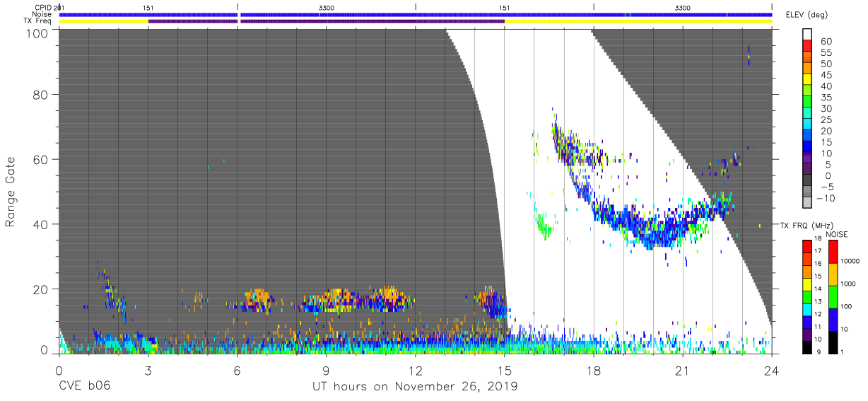The height and width of the screenshot is (401, 868).
Task: Select the dark gray 0 to −5 ELEV segment
Action: (809, 181)
